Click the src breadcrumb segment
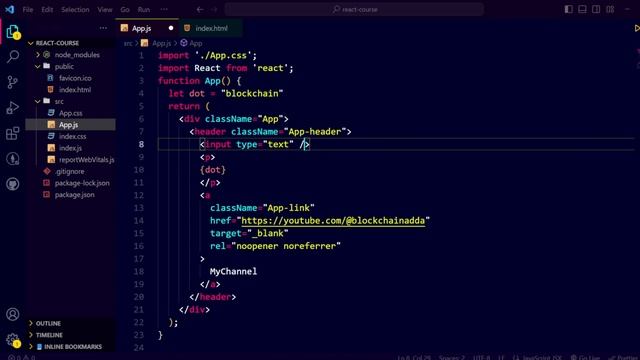 (128, 43)
